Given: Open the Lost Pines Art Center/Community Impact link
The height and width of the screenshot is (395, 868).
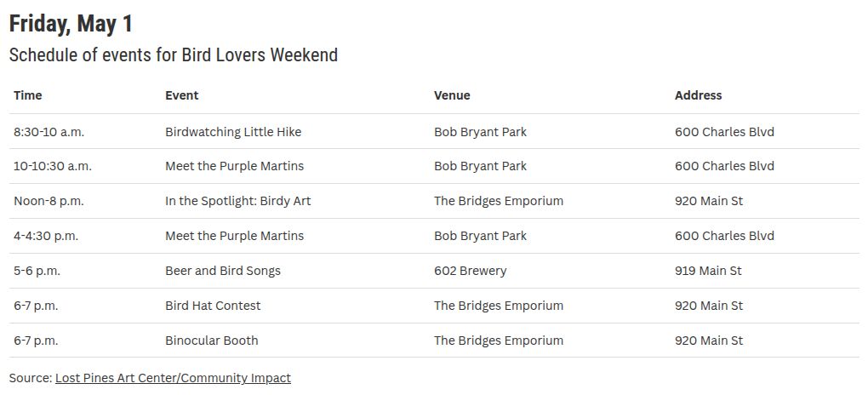Looking at the screenshot, I should (173, 378).
